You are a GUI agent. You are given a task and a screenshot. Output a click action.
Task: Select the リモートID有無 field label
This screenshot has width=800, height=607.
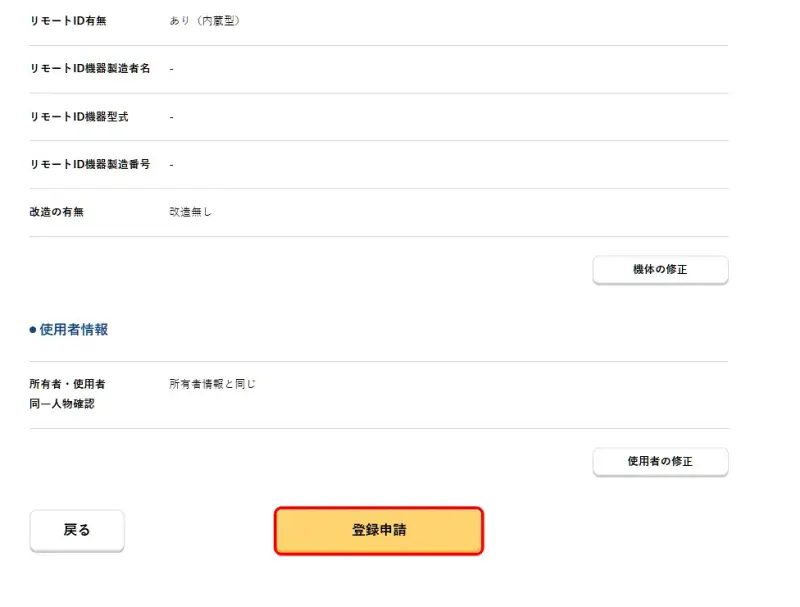coord(64,20)
